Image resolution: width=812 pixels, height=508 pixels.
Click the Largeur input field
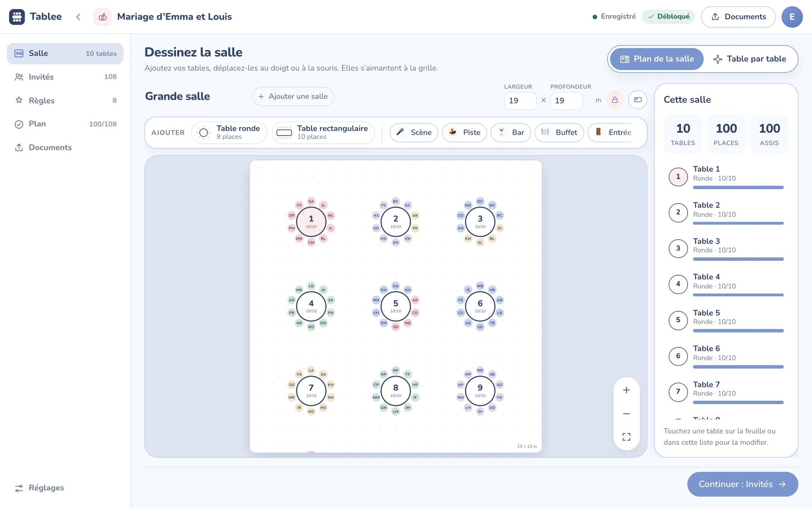click(520, 101)
